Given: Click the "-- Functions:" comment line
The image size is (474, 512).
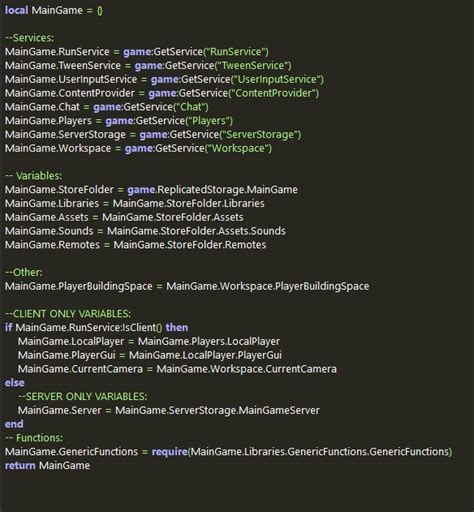Looking at the screenshot, I should click(34, 438).
